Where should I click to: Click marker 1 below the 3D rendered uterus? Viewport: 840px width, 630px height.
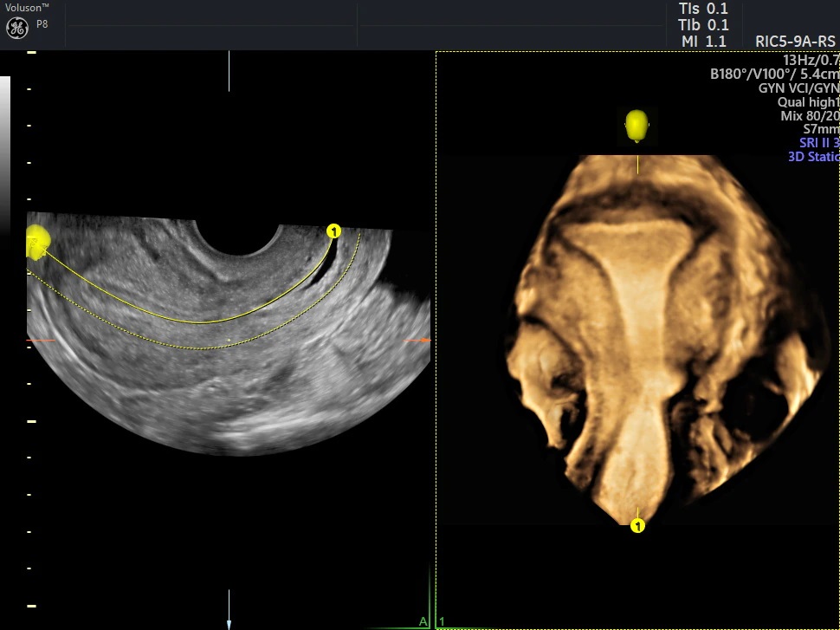coord(637,525)
